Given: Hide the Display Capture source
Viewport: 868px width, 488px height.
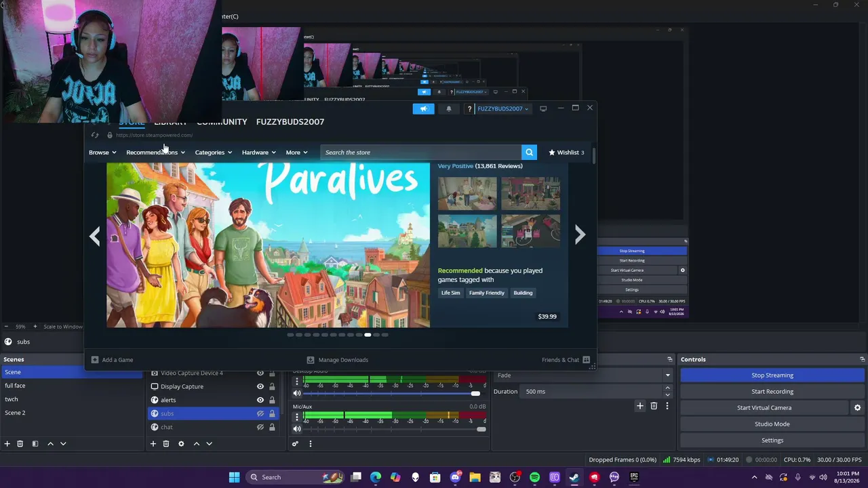Looking at the screenshot, I should point(260,387).
